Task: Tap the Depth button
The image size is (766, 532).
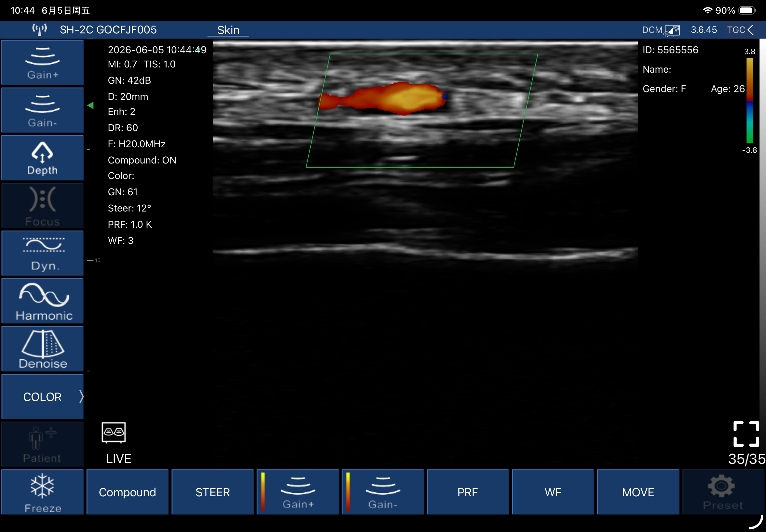Action: click(42, 158)
